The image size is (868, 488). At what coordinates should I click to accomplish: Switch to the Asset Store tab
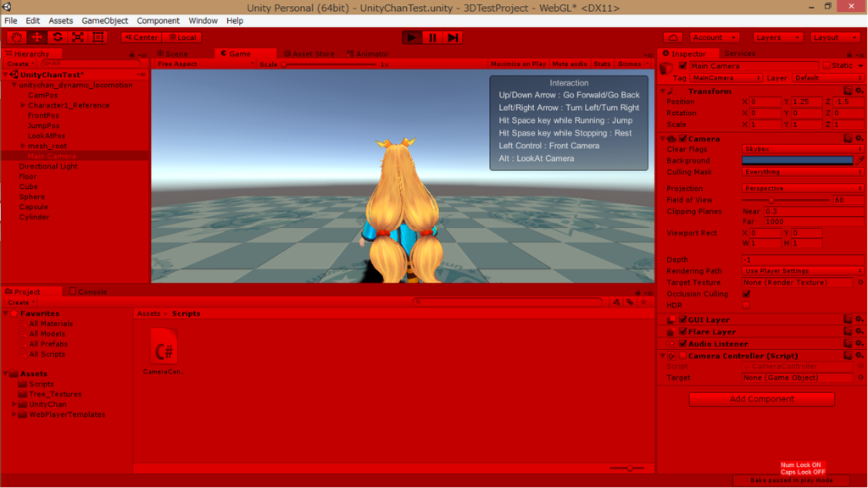tap(309, 53)
